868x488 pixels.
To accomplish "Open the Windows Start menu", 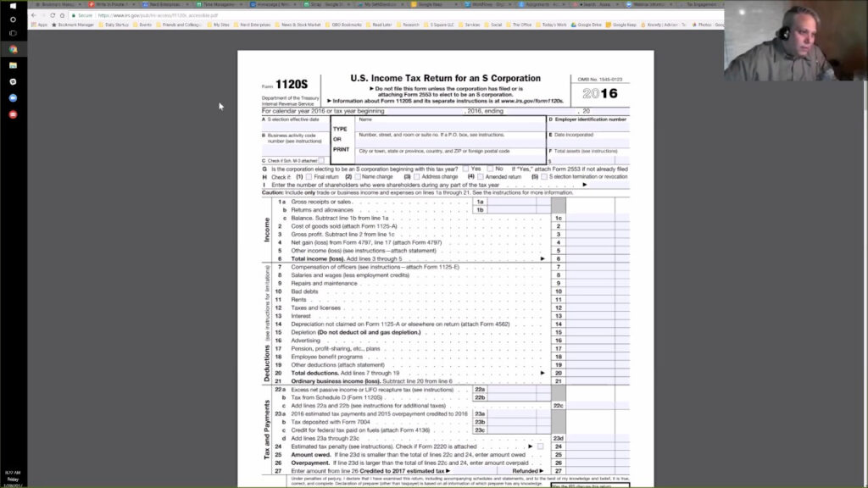I will (x=14, y=6).
